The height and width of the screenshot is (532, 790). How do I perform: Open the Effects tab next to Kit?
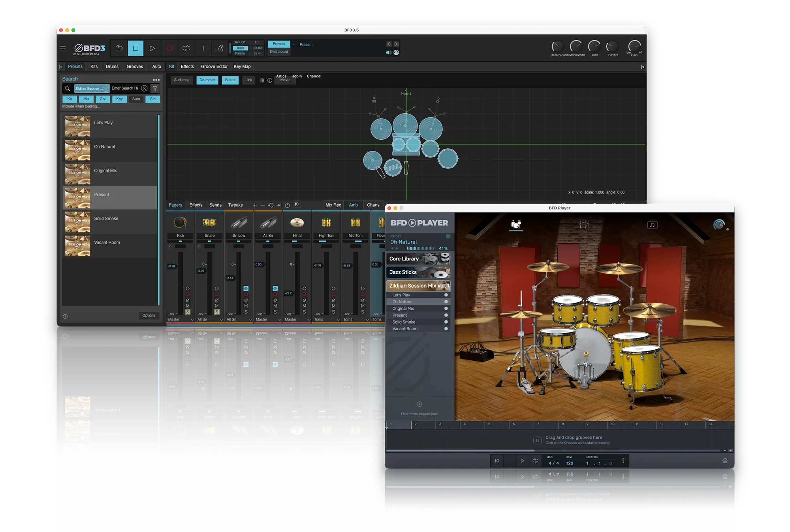pyautogui.click(x=187, y=67)
